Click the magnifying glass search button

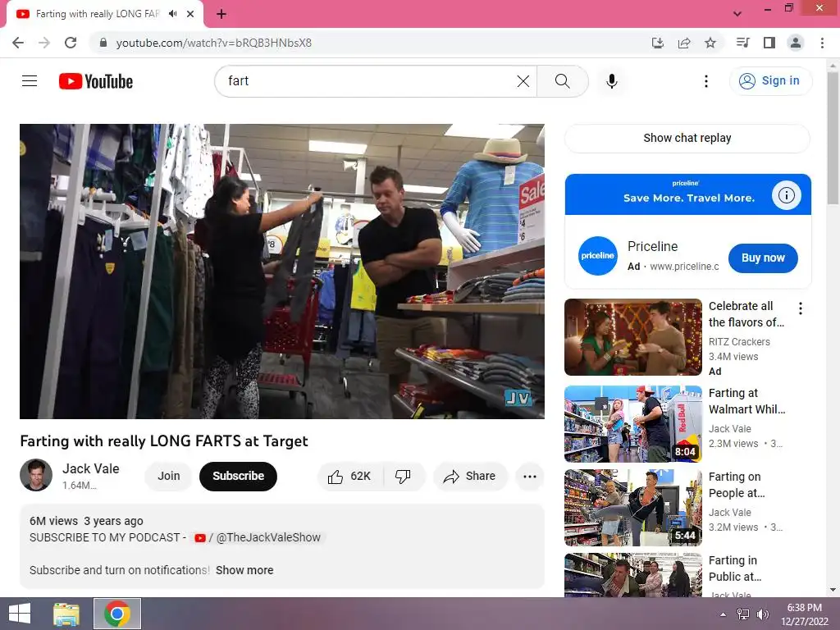point(563,81)
